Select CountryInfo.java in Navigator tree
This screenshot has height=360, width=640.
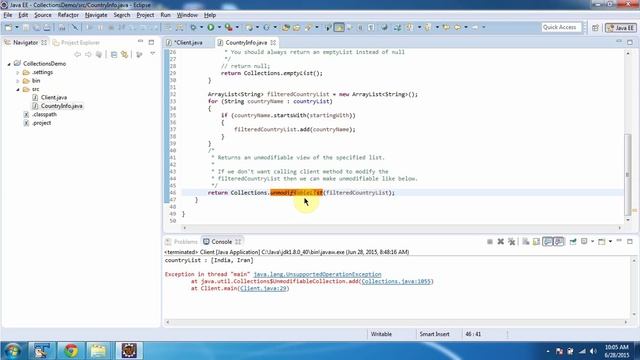(x=62, y=106)
